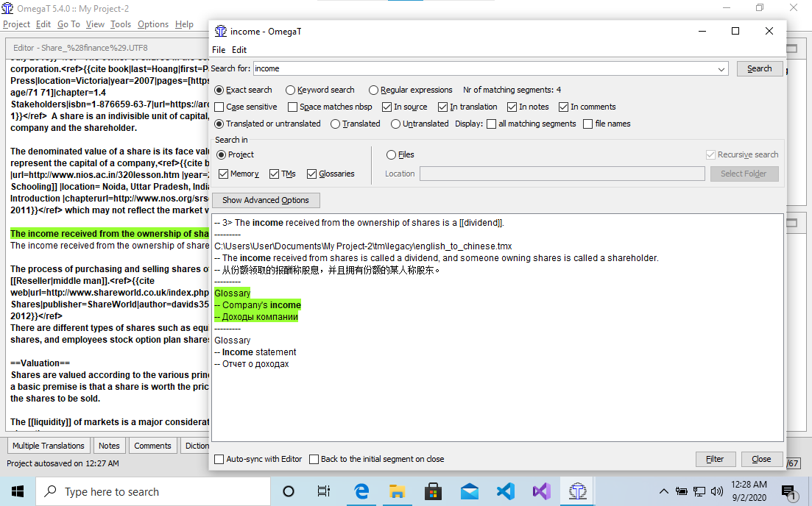The height and width of the screenshot is (506, 812).
Task: Open Cortana circle icon on taskbar
Action: [x=289, y=491]
